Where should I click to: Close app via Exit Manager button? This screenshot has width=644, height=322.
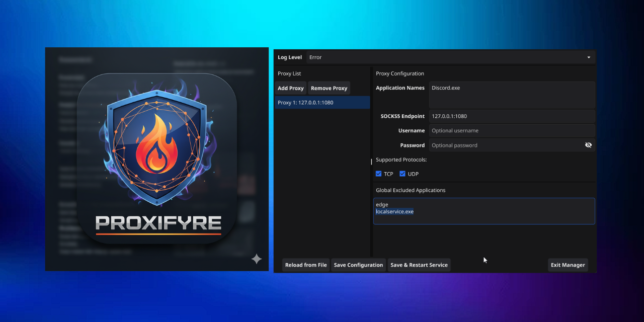point(568,265)
